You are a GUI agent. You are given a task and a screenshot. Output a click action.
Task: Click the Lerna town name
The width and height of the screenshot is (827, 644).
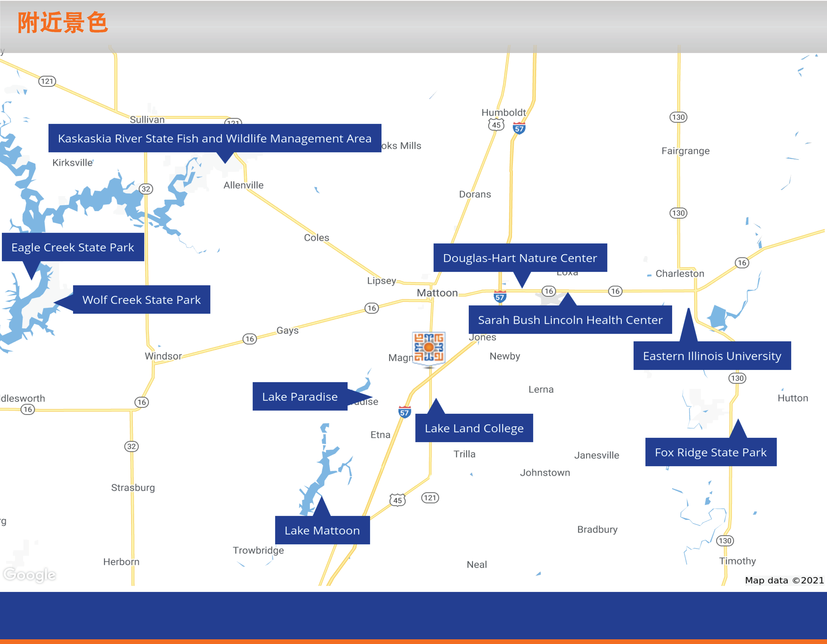[541, 389]
